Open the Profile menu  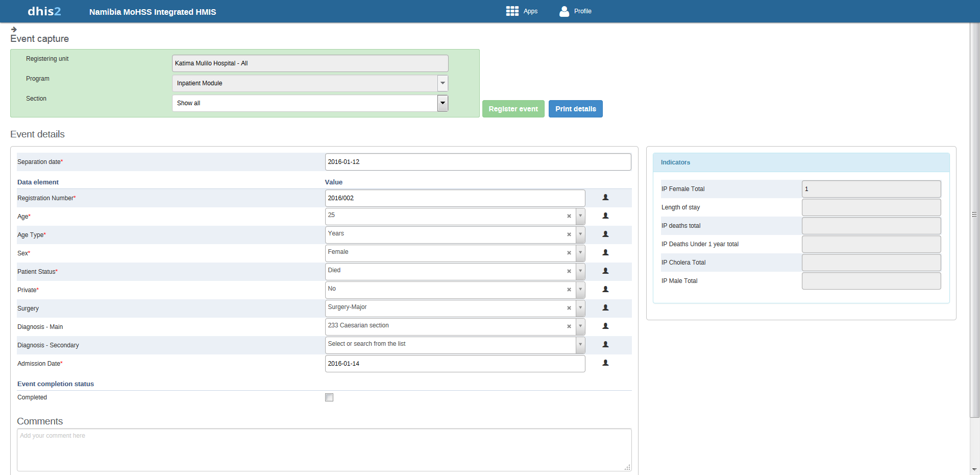pyautogui.click(x=575, y=11)
